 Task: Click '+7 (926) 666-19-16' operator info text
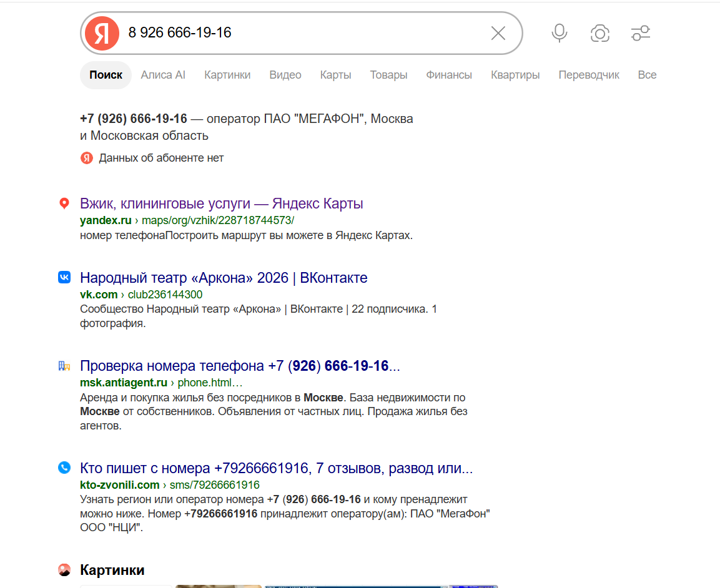coord(246,119)
